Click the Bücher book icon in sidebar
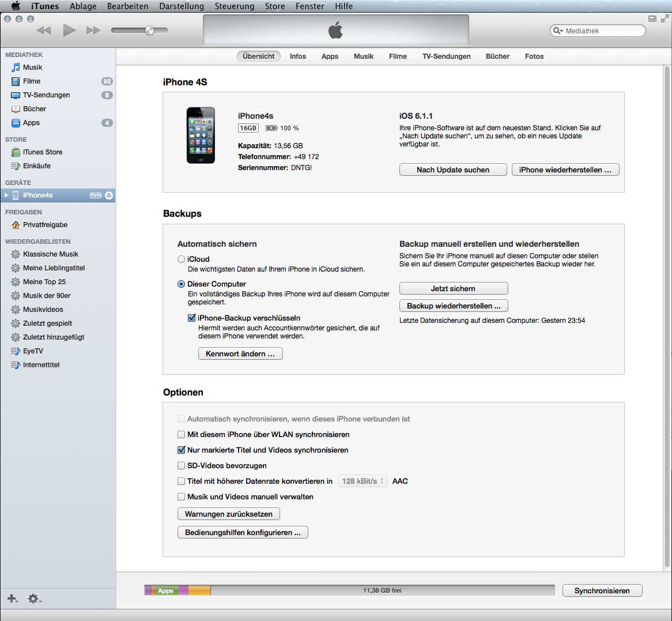This screenshot has width=672, height=621. click(16, 109)
